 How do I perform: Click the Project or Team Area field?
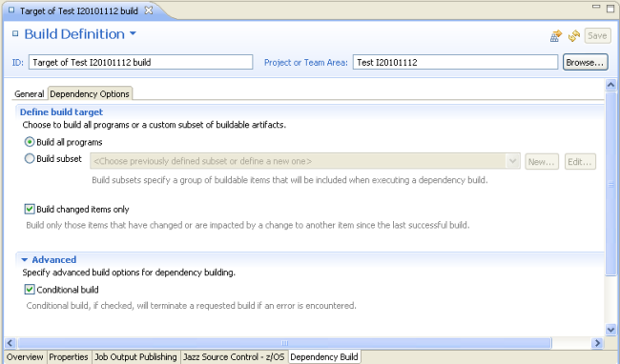[x=455, y=62]
